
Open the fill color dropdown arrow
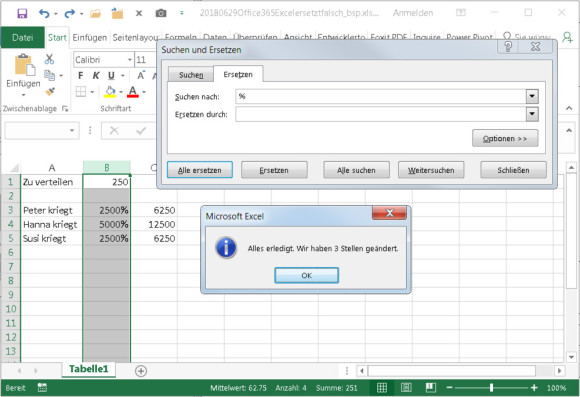121,92
